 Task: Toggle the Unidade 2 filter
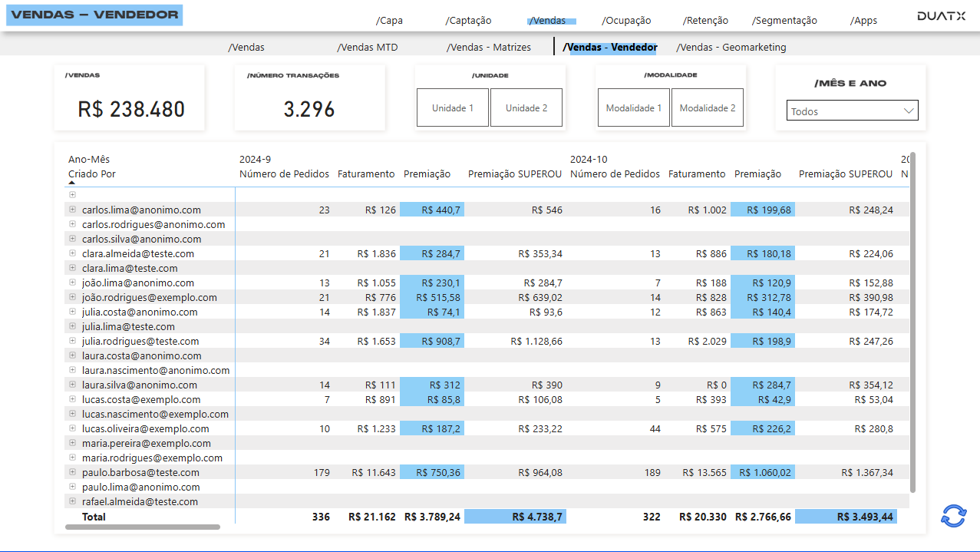click(x=526, y=107)
